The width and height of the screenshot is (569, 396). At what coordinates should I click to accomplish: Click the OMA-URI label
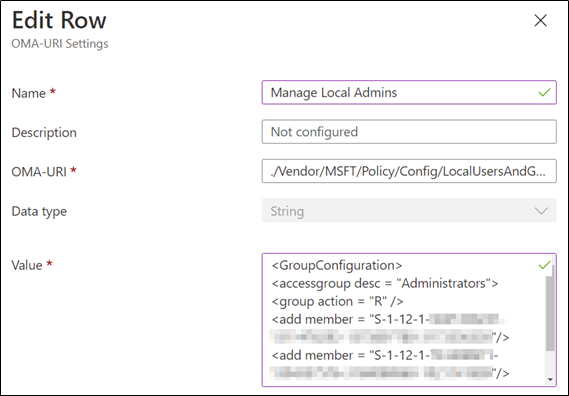coord(39,172)
